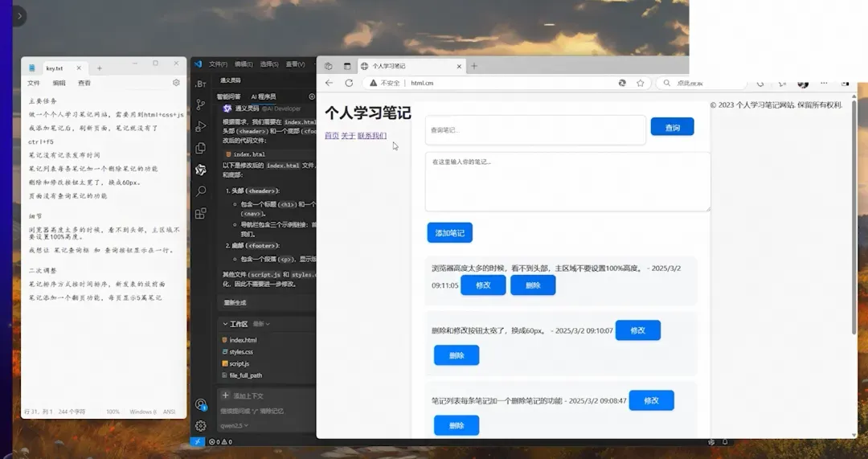The height and width of the screenshot is (459, 868).
Task: Open the Tongyi Lingma sidebar icon
Action: 200,170
